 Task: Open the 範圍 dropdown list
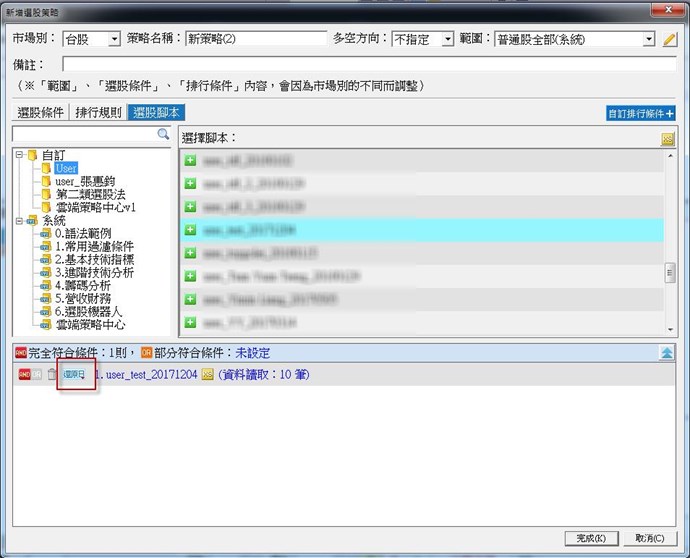pos(648,39)
